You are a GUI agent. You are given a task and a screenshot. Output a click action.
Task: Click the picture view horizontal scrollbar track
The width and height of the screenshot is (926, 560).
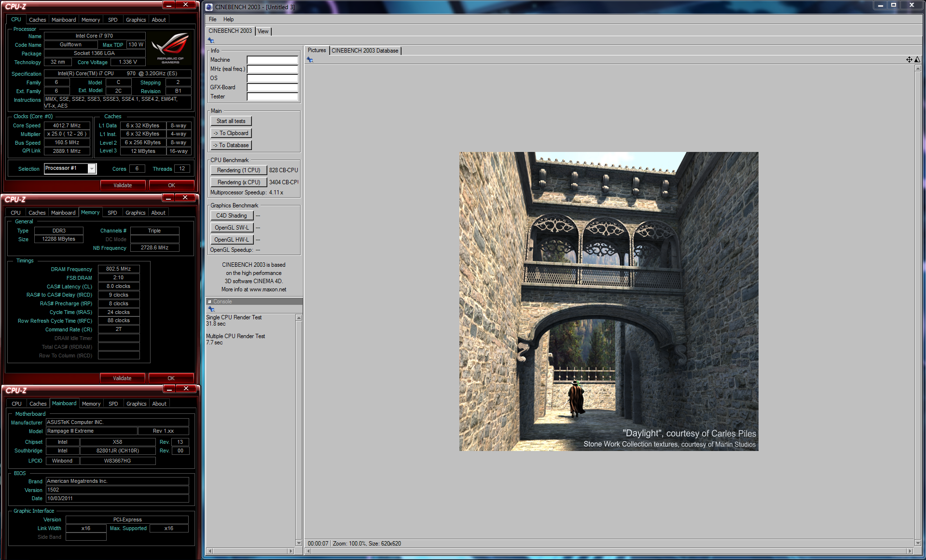(x=609, y=551)
